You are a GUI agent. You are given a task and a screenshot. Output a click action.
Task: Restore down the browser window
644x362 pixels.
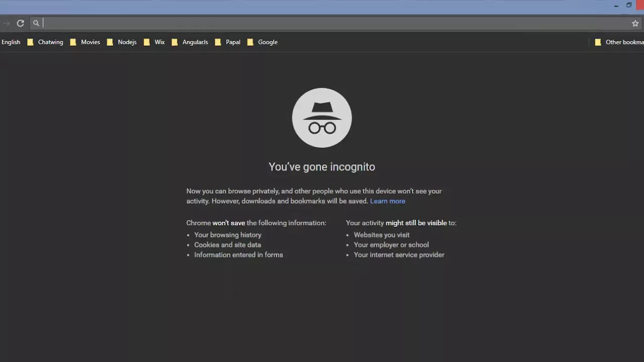click(x=629, y=5)
